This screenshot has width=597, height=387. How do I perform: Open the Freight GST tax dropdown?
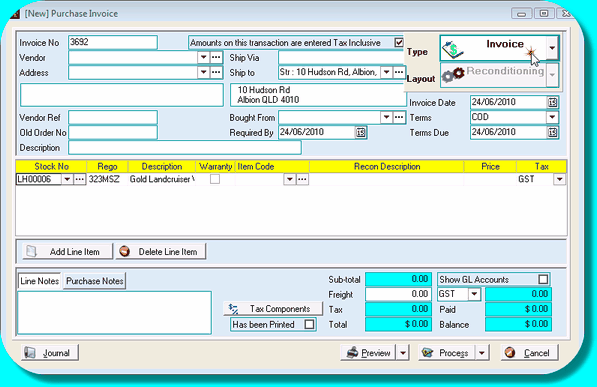[x=474, y=294]
